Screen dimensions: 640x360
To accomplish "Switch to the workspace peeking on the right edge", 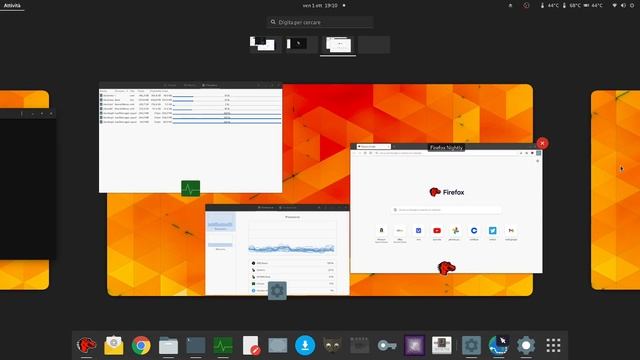I will point(616,190).
